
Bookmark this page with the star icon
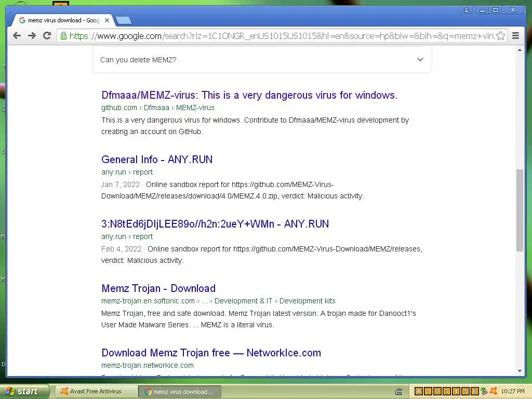pos(500,36)
